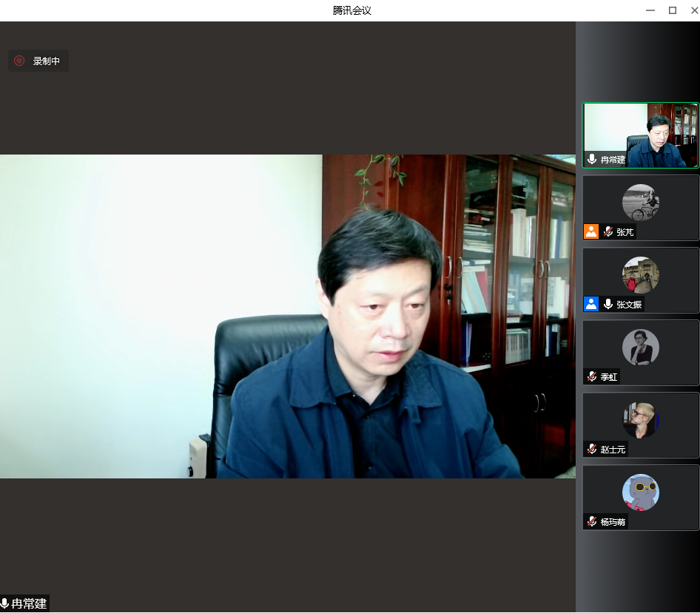Click the name label 季虹
The height and width of the screenshot is (613, 700).
609,377
